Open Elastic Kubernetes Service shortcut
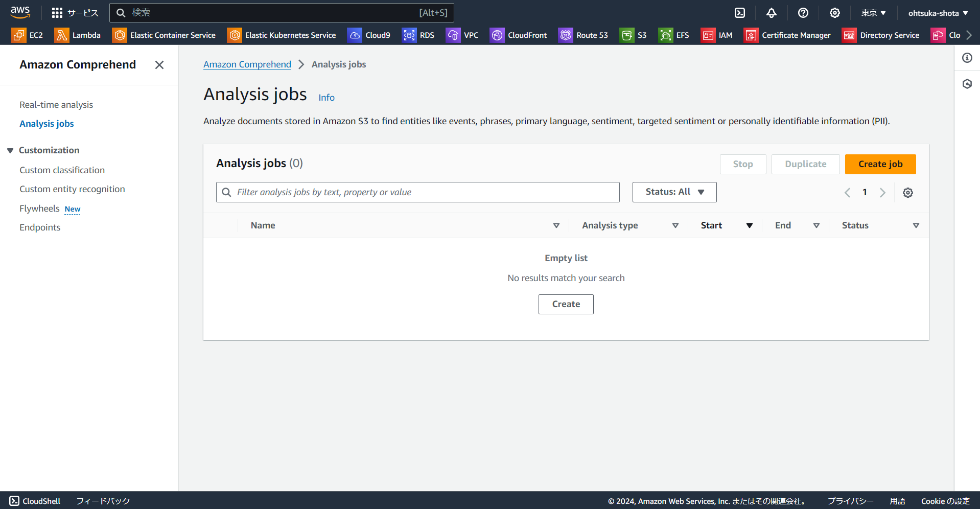980x509 pixels. pos(282,35)
